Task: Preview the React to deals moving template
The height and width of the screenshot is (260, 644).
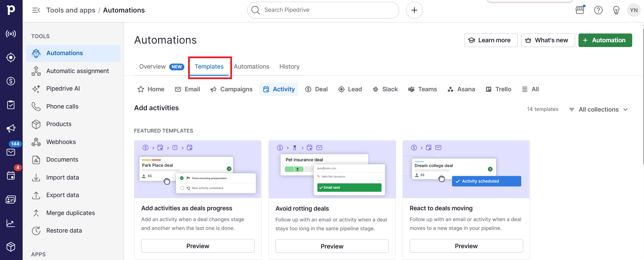Action: tap(466, 246)
